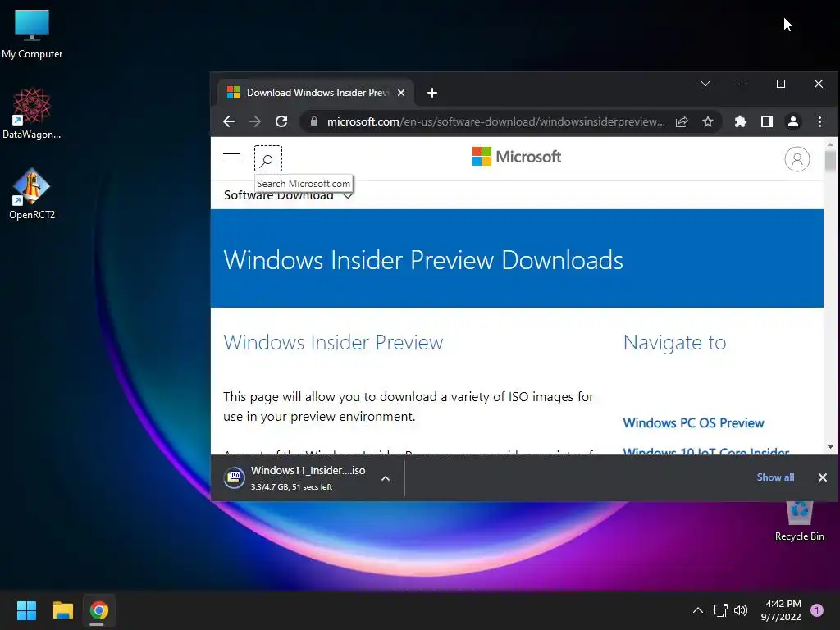Image resolution: width=840 pixels, height=630 pixels.
Task: Open Chrome profile avatar
Action: 793,121
